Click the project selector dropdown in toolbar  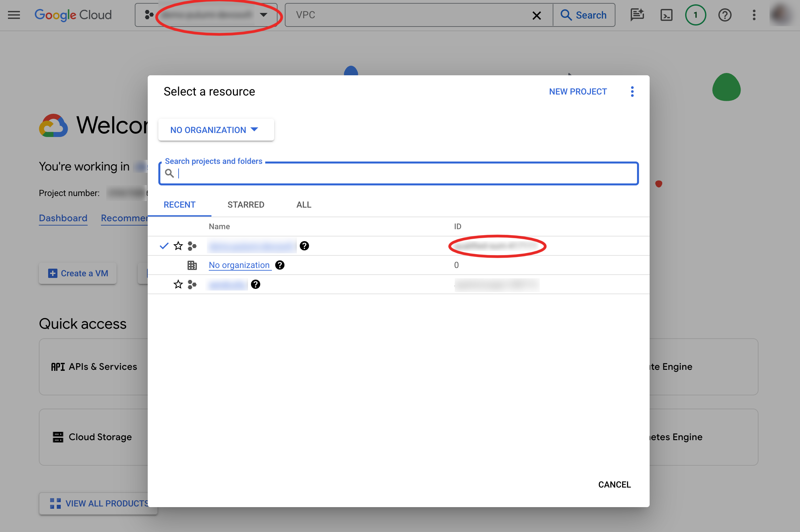[x=207, y=15]
